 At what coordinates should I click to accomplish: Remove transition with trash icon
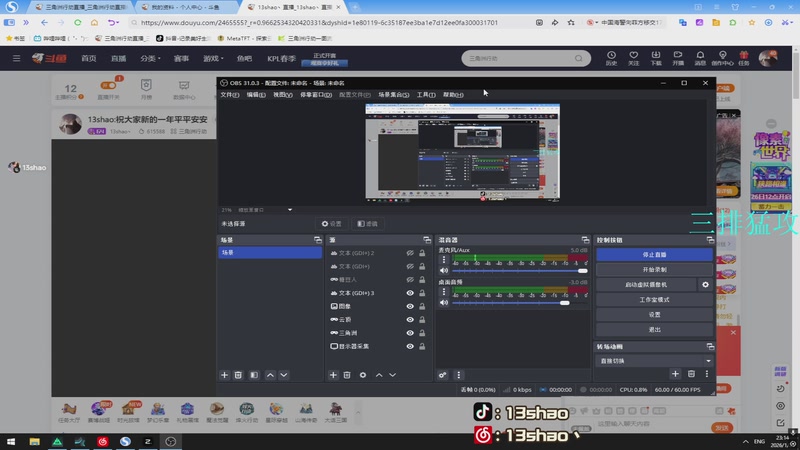point(691,374)
